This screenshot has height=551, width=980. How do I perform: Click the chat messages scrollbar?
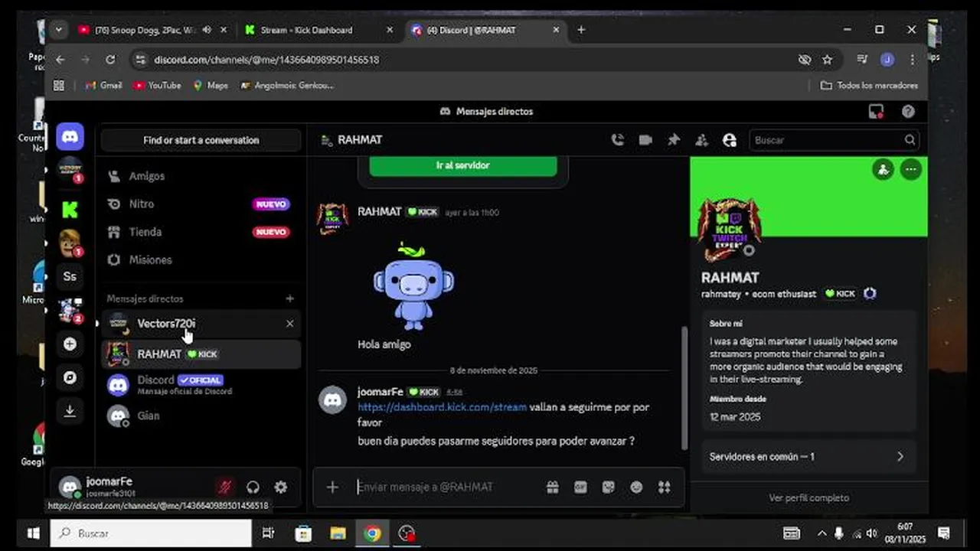point(684,386)
